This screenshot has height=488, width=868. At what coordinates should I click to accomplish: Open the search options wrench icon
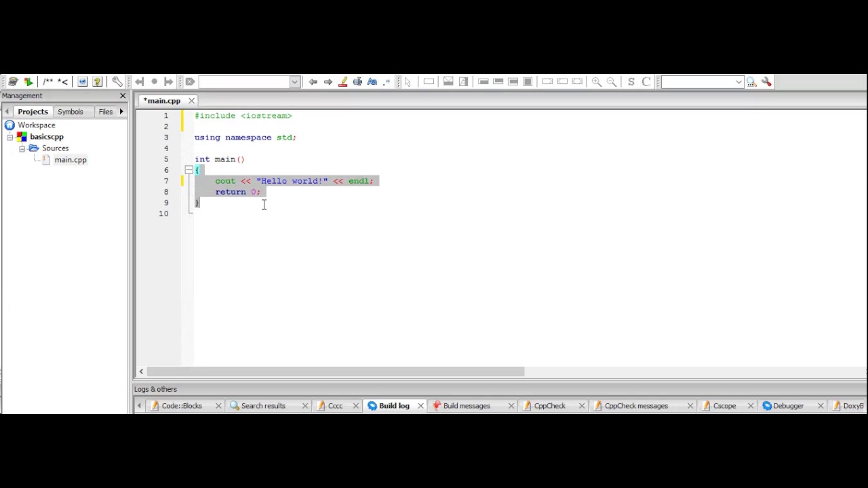[x=766, y=81]
